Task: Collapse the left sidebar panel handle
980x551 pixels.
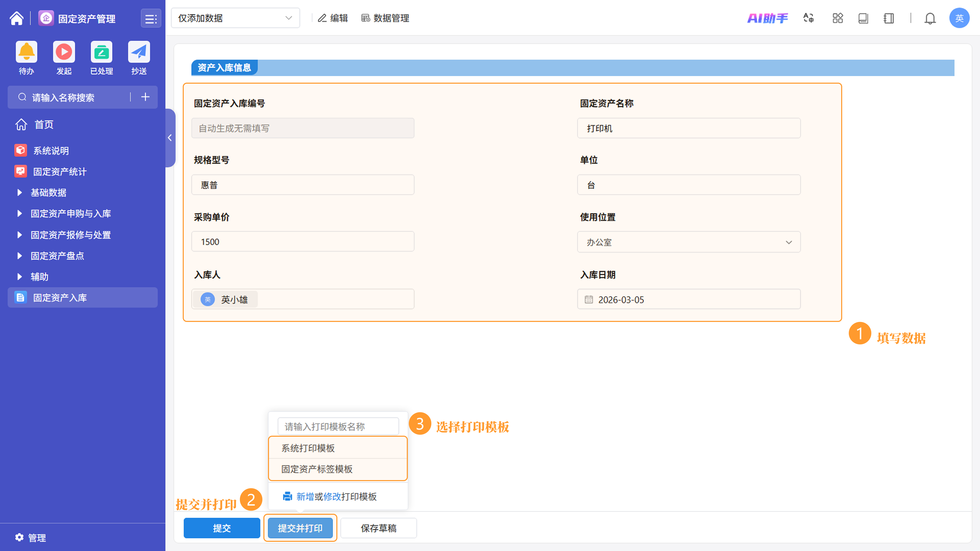Action: pos(170,138)
